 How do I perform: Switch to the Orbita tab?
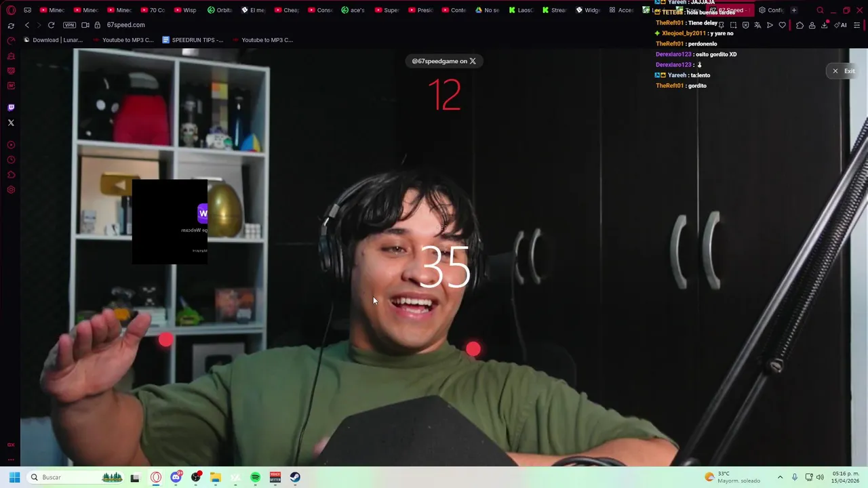pyautogui.click(x=220, y=10)
